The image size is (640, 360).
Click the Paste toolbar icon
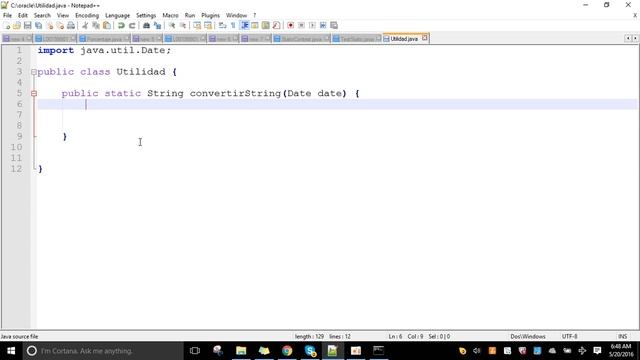[x=107, y=25]
